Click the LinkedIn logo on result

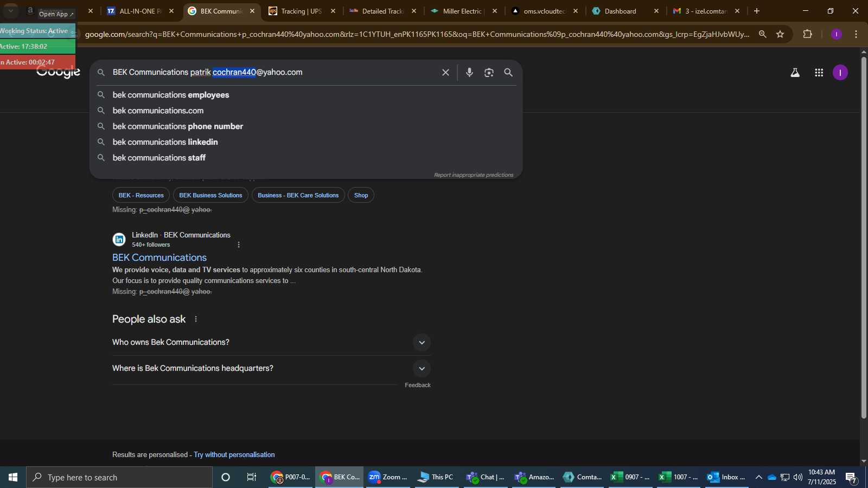click(119, 239)
